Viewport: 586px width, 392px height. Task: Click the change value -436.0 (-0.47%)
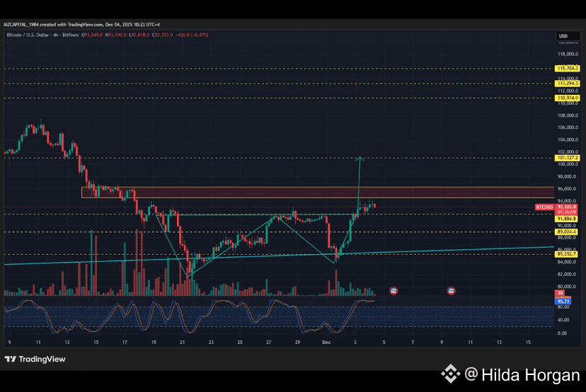[192, 35]
